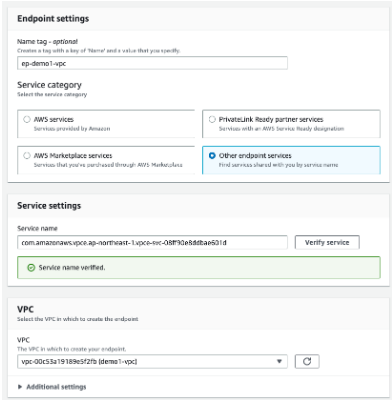Click into the Service name text field
392x400 pixels.
(x=152, y=242)
